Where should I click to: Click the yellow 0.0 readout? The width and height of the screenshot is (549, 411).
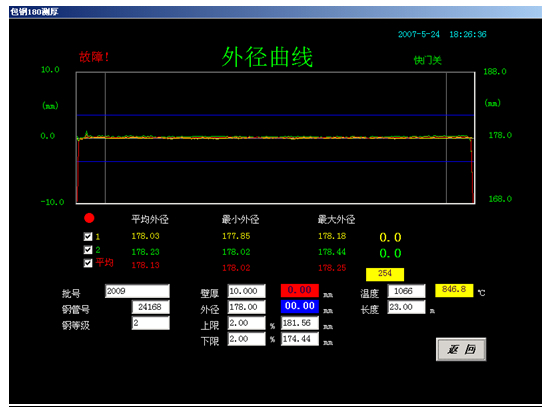[x=390, y=238]
